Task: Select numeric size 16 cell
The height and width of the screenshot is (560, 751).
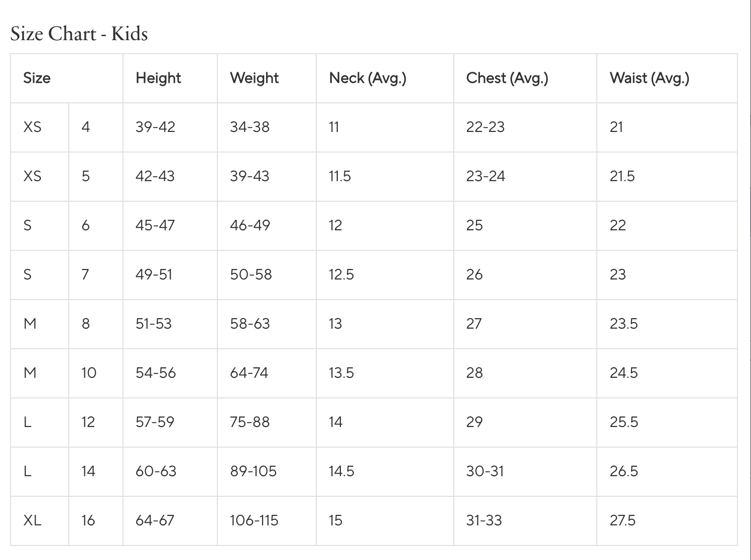Action: click(88, 520)
